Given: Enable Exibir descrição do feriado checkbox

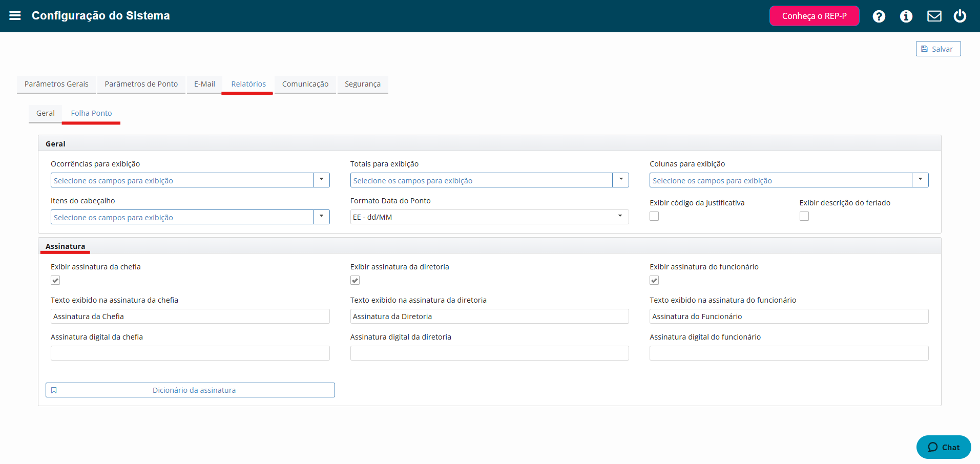Looking at the screenshot, I should click(804, 216).
